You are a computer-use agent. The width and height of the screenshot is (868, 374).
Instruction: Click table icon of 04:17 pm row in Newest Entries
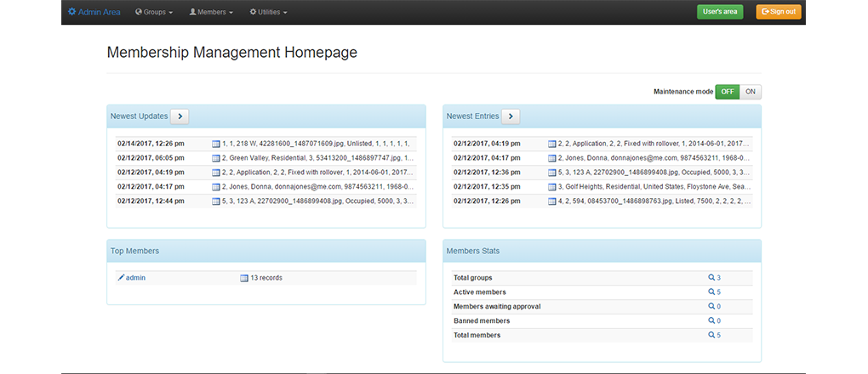click(552, 158)
